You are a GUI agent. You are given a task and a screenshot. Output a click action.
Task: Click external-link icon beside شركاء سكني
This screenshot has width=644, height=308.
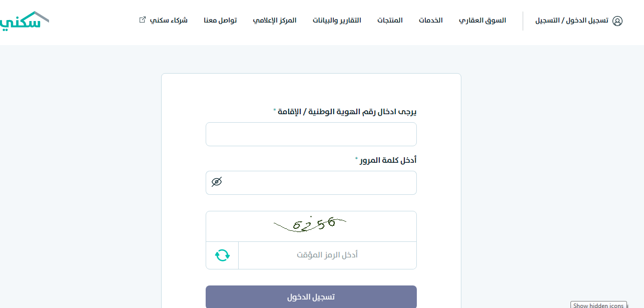tap(143, 20)
